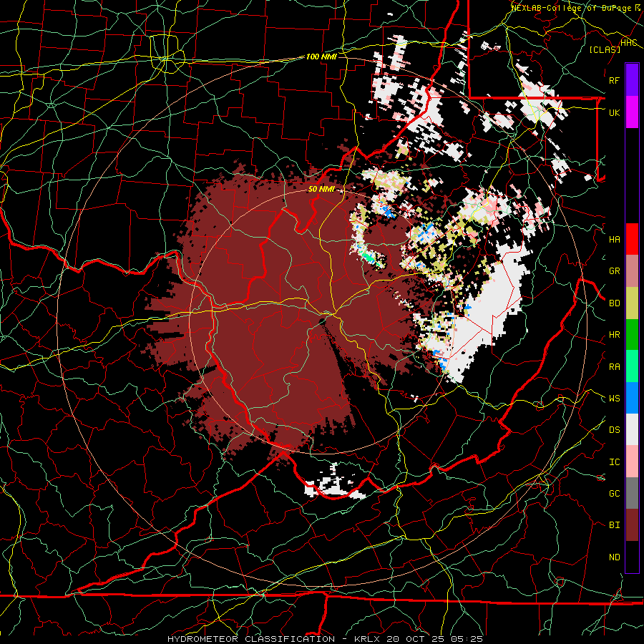Click the HR legend label text

[x=615, y=335]
